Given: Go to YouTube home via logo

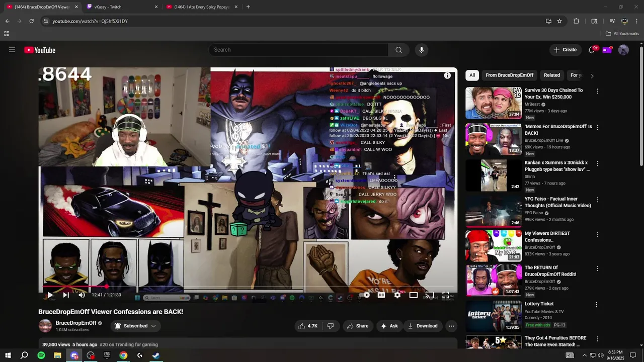Looking at the screenshot, I should [x=40, y=50].
